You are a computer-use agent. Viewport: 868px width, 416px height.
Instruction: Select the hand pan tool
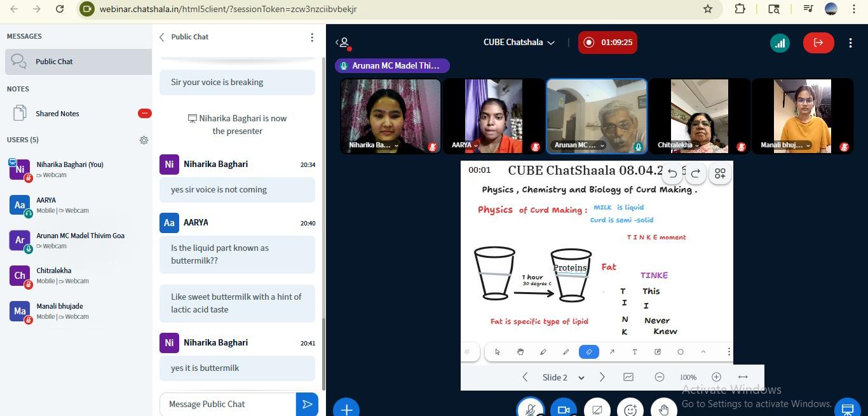520,352
